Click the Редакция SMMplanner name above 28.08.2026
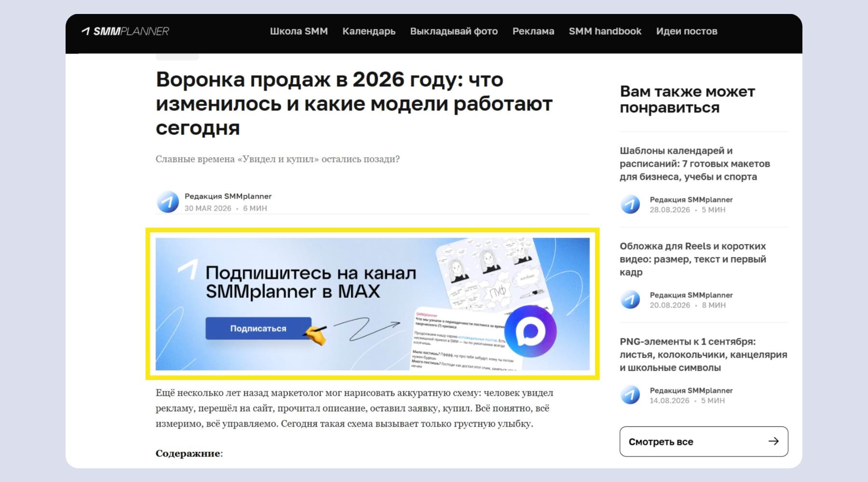 [691, 200]
